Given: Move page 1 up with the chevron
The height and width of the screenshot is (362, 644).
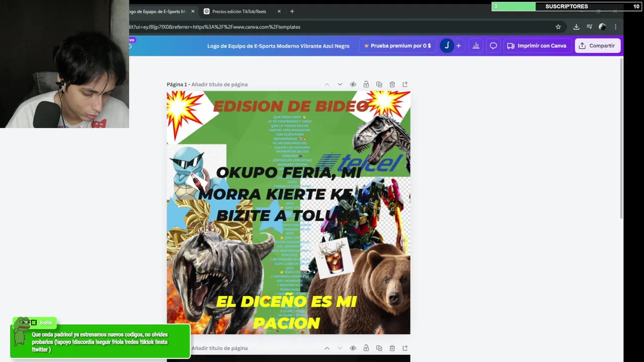Looking at the screenshot, I should (x=327, y=84).
